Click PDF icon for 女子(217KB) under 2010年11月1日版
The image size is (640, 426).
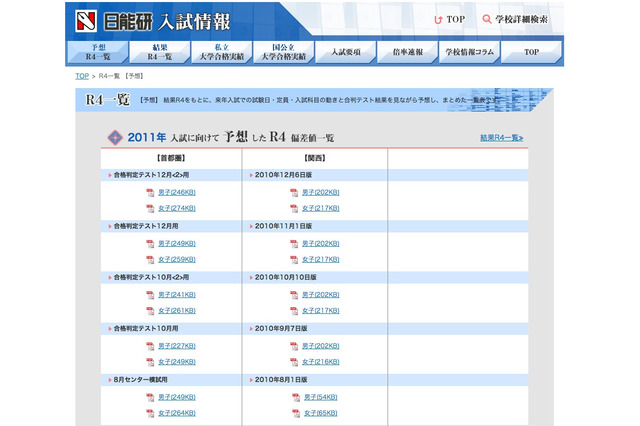pyautogui.click(x=294, y=260)
